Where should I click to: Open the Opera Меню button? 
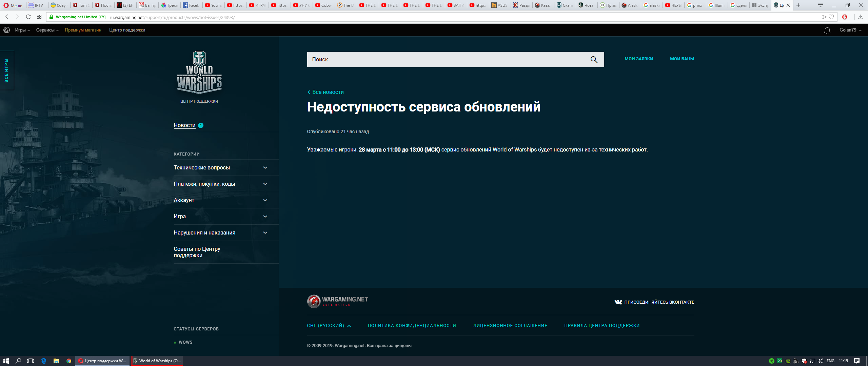(x=13, y=5)
